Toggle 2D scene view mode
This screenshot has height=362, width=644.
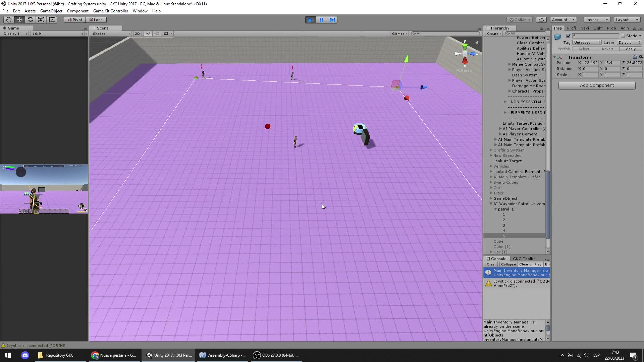(x=137, y=34)
